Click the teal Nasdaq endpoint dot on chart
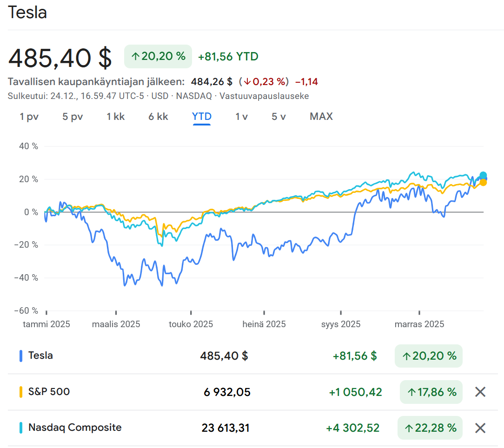Screen dimensions: 504x448 [483, 176]
